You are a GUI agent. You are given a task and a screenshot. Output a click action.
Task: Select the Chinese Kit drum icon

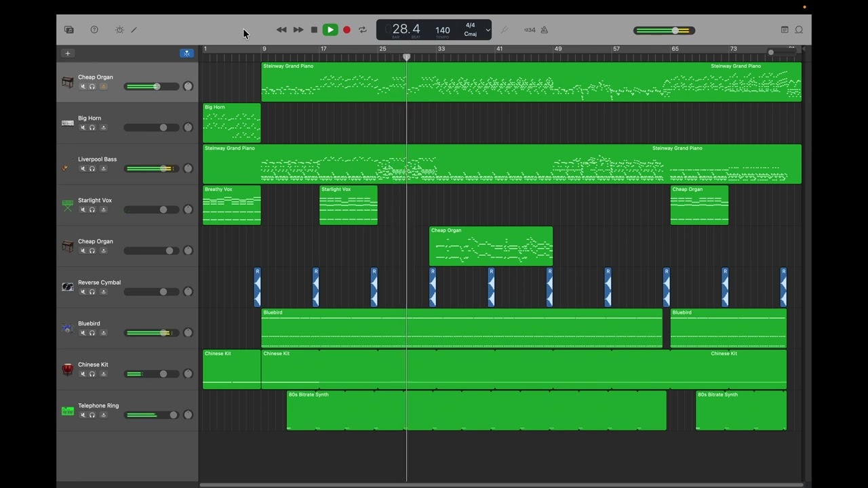click(68, 369)
